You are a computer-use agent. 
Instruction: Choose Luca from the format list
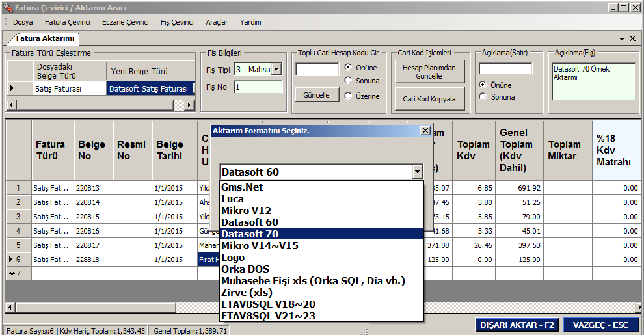(x=321, y=198)
